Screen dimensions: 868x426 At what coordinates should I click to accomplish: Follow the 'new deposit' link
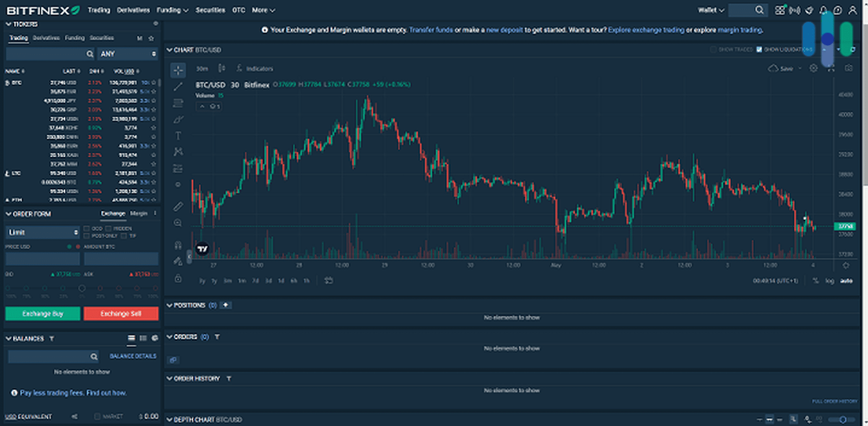505,30
